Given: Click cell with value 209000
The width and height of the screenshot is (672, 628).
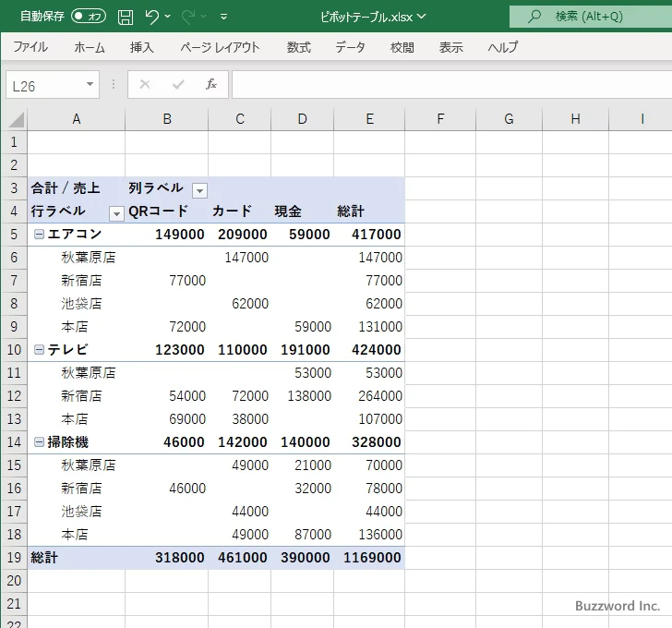Looking at the screenshot, I should (x=240, y=235).
